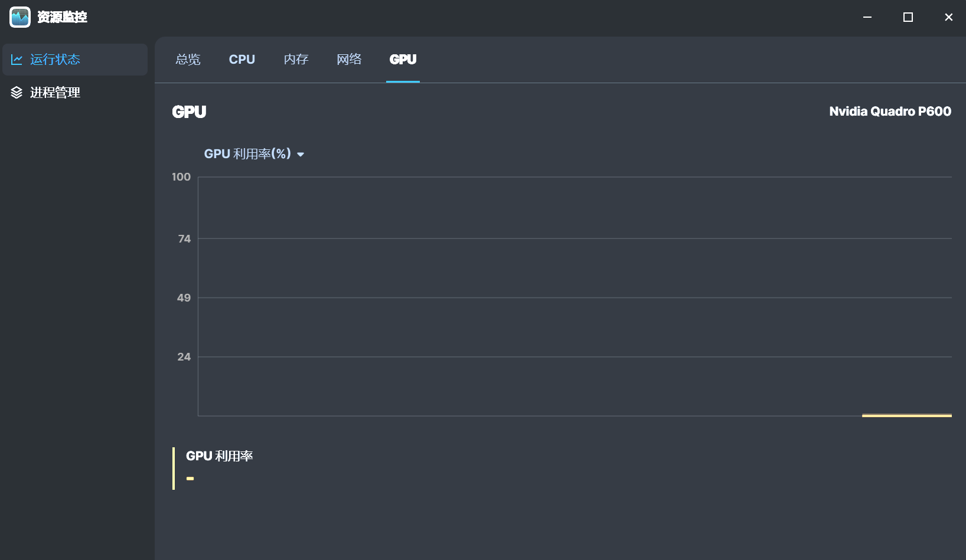Click the GPU section heading
Image resolution: width=966 pixels, height=560 pixels.
tap(190, 112)
